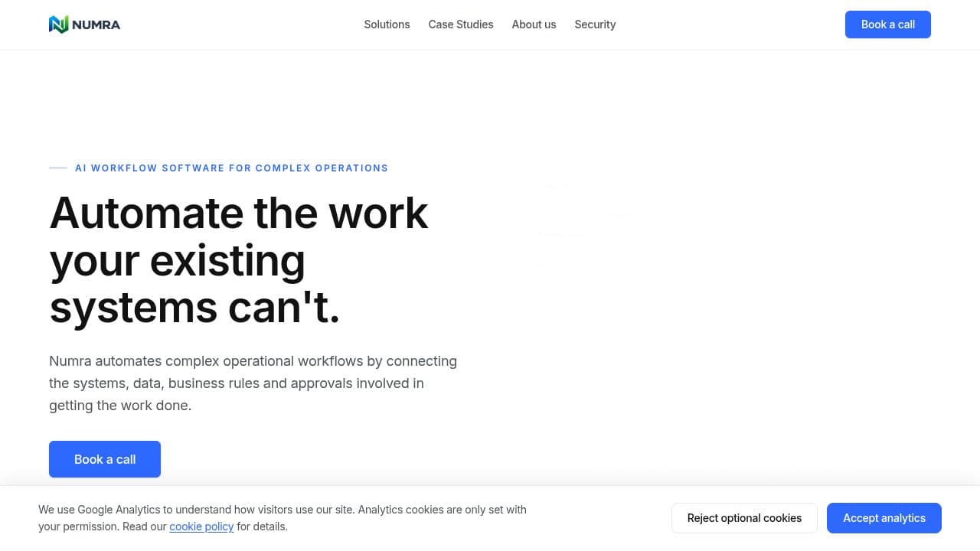Visit the Security page
The width and height of the screenshot is (980, 551).
click(x=595, y=24)
